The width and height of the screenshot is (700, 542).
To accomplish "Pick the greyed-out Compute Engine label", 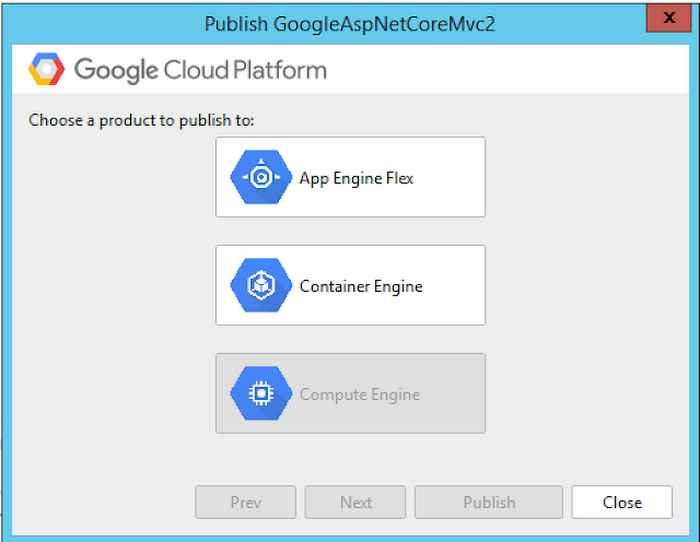I will pyautogui.click(x=360, y=395).
